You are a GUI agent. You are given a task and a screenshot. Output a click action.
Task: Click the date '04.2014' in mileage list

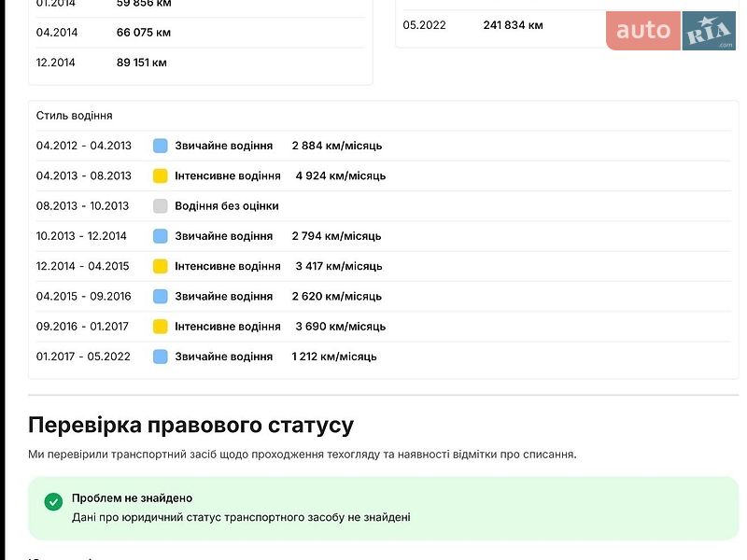click(57, 33)
